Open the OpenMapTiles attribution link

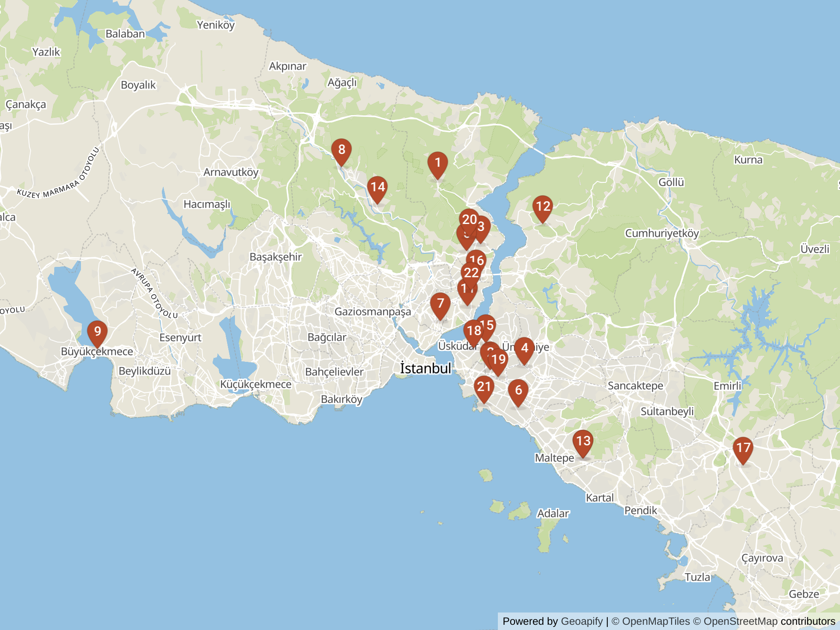[656, 621]
